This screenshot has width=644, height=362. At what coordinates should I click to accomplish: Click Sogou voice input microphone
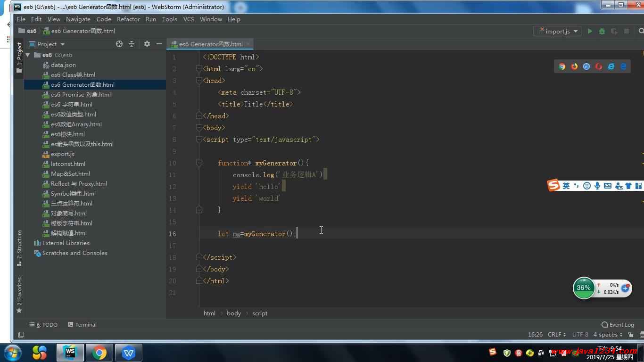coord(597,186)
